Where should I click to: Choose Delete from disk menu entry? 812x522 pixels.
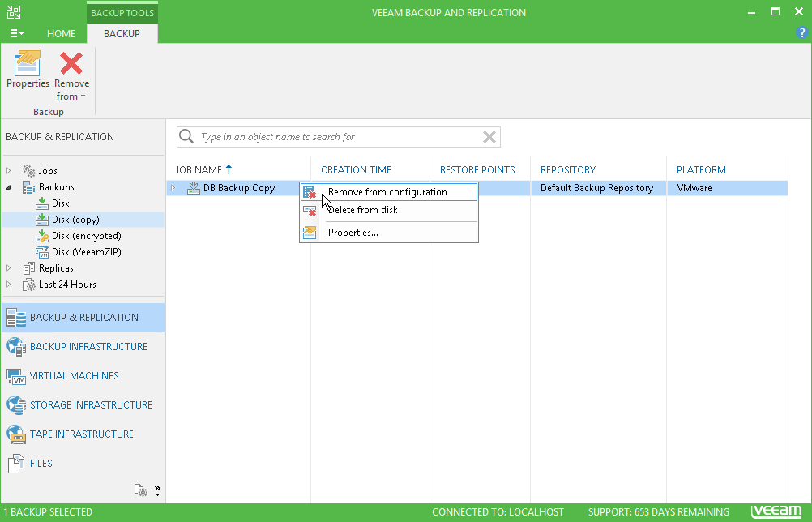click(x=389, y=210)
